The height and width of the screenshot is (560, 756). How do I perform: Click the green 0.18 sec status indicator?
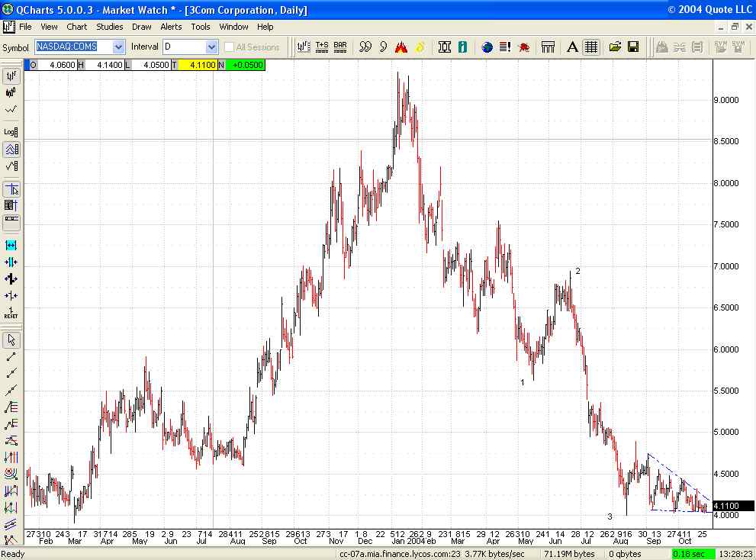tap(692, 554)
